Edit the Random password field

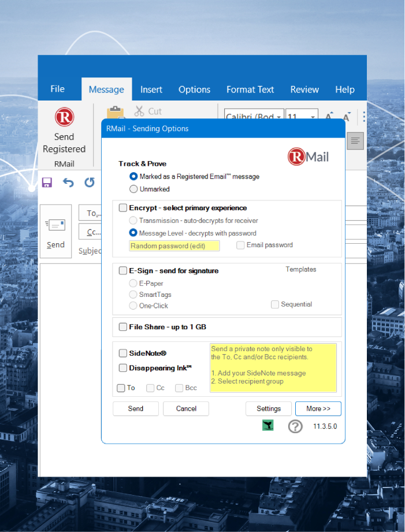click(174, 245)
